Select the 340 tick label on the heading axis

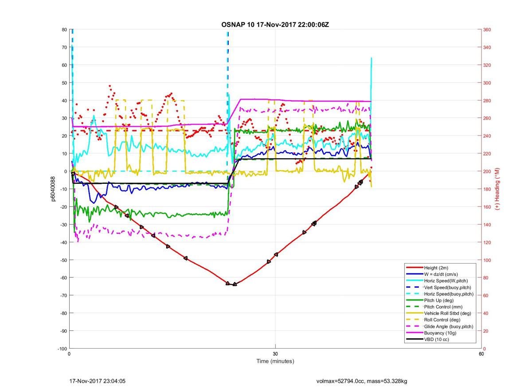pyautogui.click(x=488, y=47)
